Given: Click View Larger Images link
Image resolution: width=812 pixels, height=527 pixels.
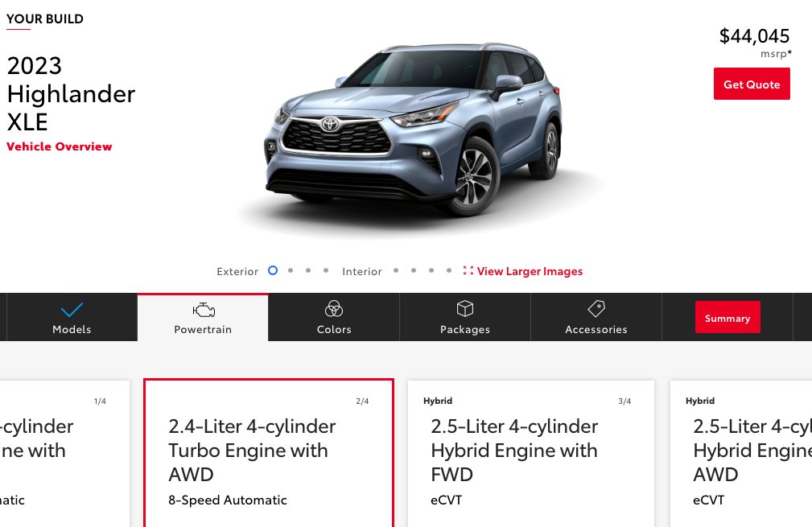Looking at the screenshot, I should pos(530,271).
